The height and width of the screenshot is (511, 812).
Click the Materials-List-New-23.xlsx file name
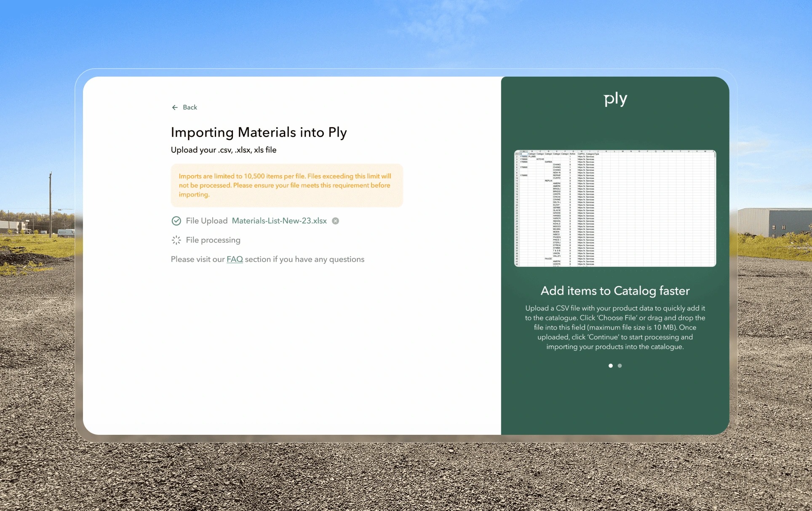279,221
